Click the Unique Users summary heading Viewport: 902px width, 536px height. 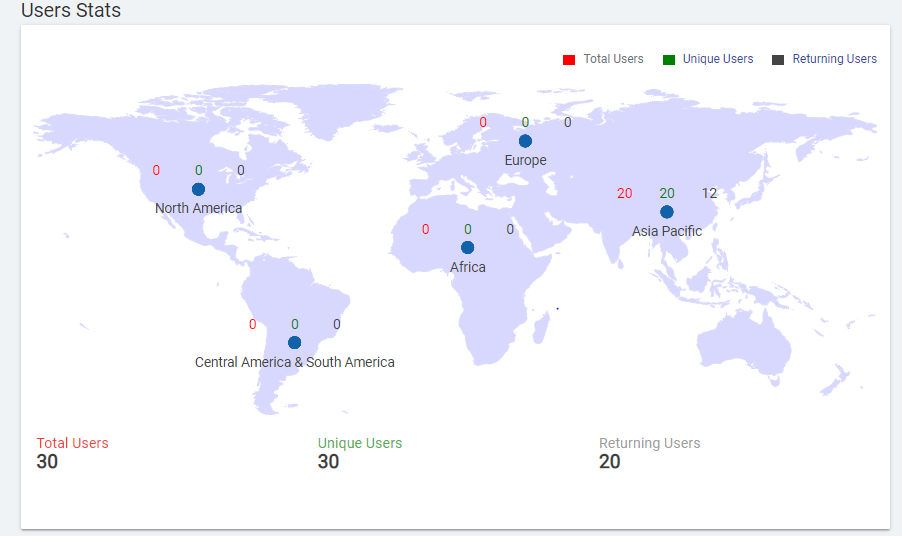[x=360, y=443]
